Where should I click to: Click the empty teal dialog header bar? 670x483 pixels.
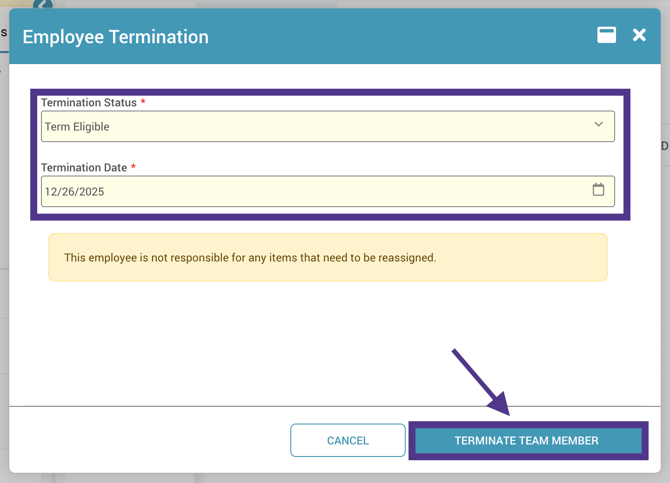(x=400, y=37)
